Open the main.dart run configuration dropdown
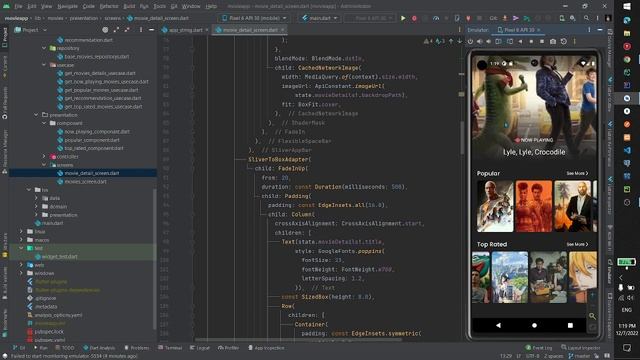 320,18
